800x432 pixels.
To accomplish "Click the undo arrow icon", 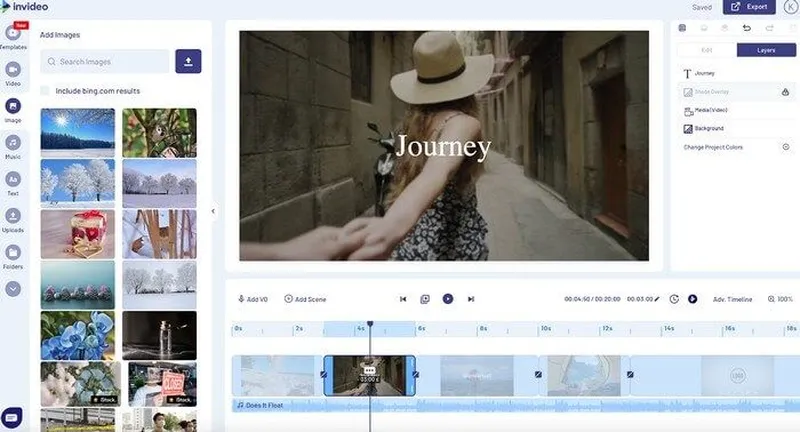I will (746, 28).
